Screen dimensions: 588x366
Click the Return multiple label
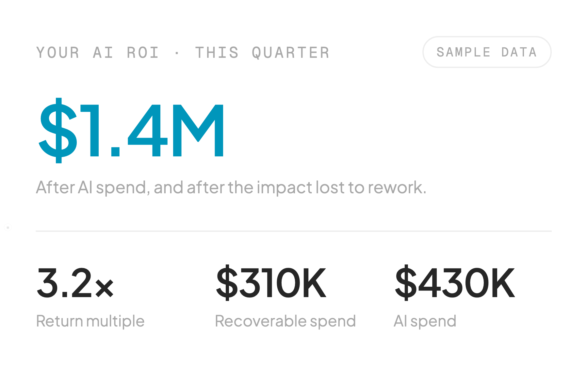point(90,321)
